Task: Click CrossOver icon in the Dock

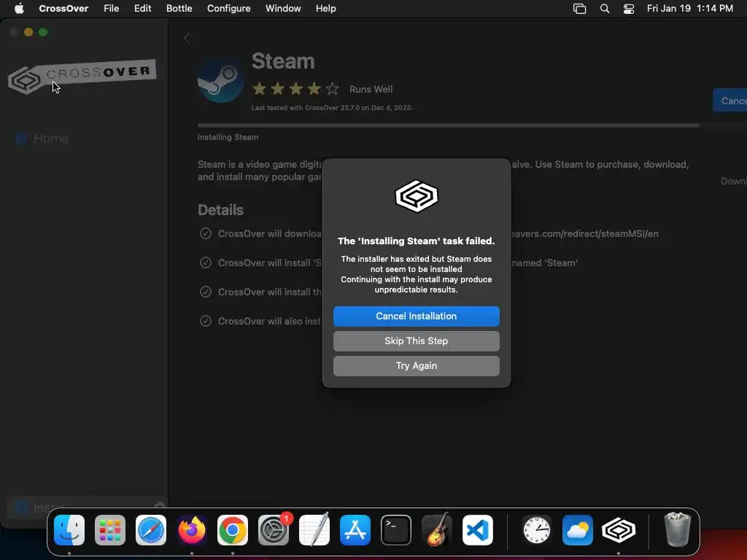Action: (619, 530)
